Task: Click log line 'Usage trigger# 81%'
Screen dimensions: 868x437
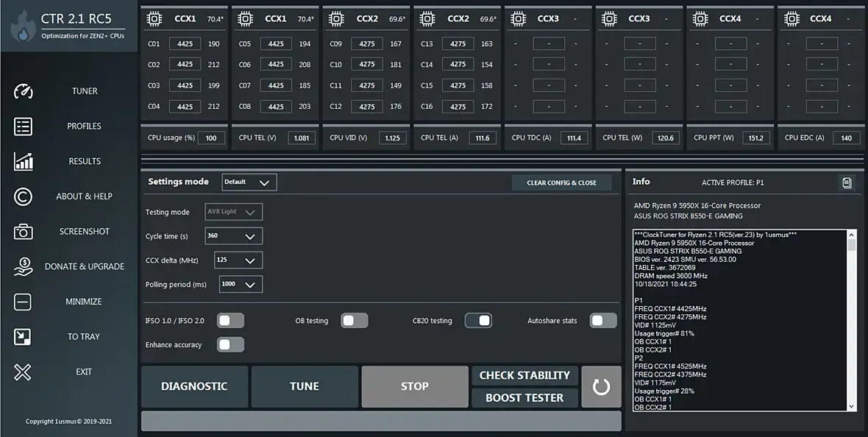Action: click(x=664, y=333)
